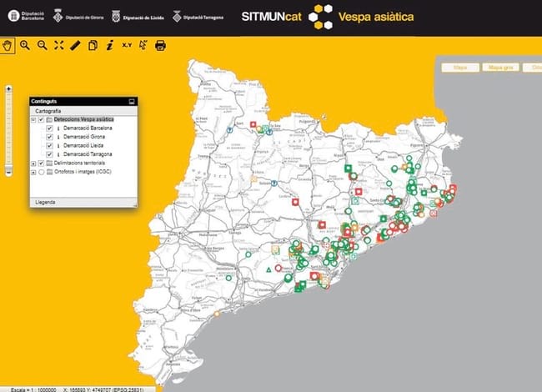The height and width of the screenshot is (392, 542).
Task: Activate the zoom out magnifier tool
Action: click(x=43, y=45)
